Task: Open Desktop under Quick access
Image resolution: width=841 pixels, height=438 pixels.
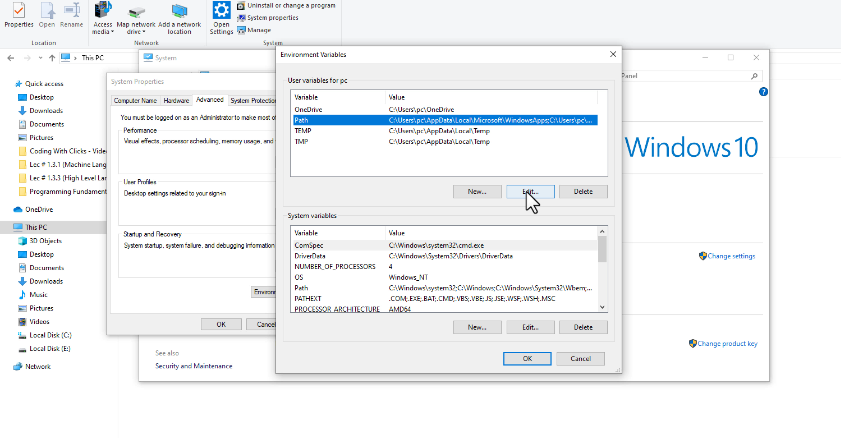Action: click(36, 97)
